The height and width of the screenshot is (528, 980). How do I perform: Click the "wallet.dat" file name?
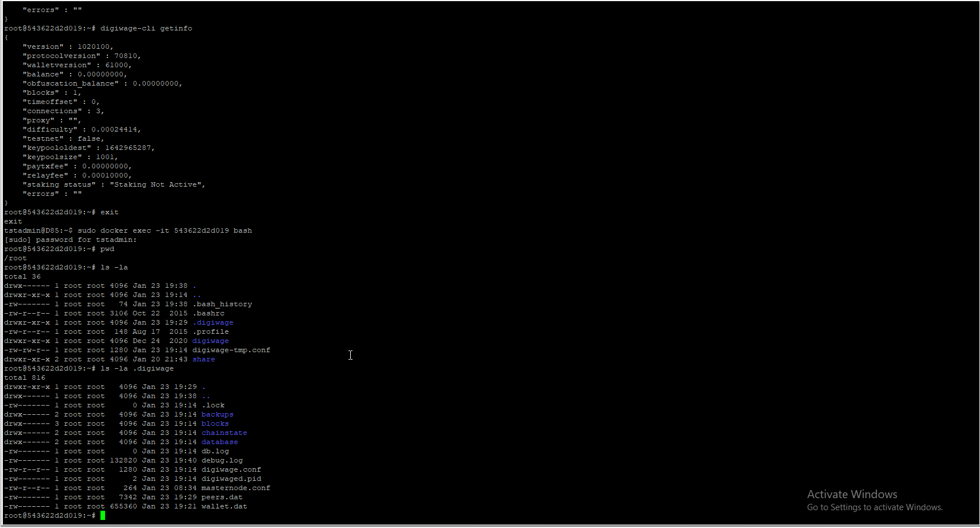[224, 506]
